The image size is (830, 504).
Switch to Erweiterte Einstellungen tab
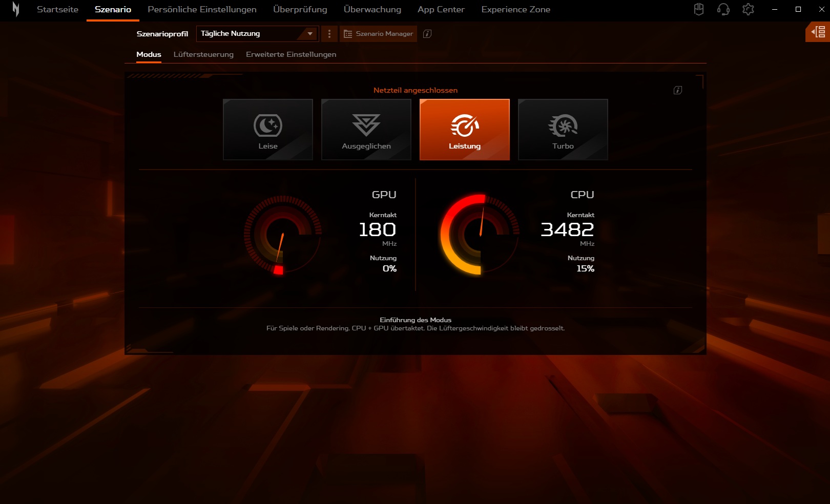click(x=291, y=54)
